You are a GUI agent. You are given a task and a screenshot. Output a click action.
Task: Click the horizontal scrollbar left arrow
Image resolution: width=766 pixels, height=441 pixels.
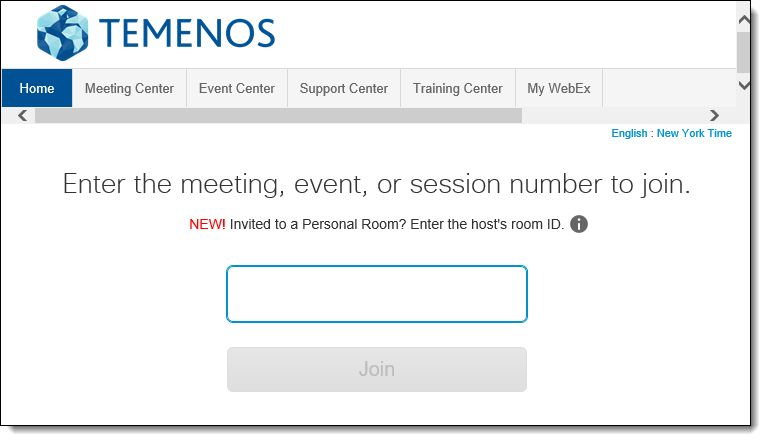coord(22,116)
